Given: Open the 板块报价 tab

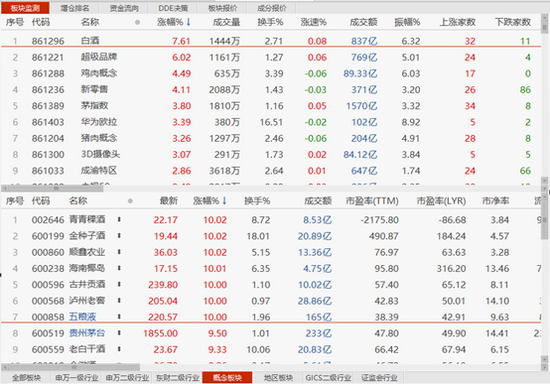Looking at the screenshot, I should coord(222,8).
